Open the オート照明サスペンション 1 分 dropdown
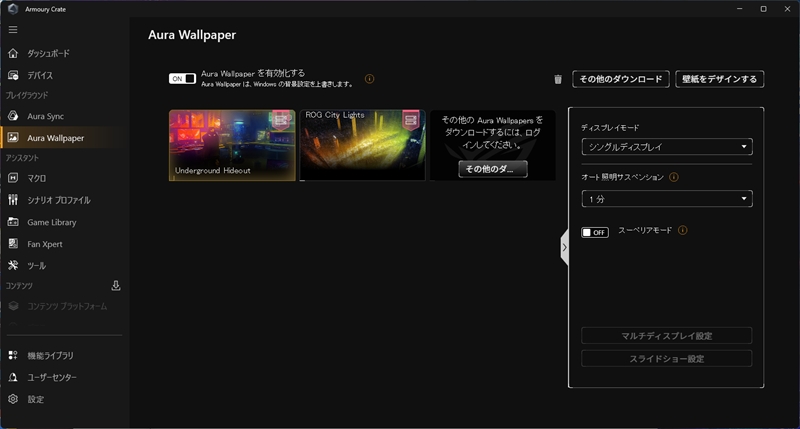 coord(666,199)
